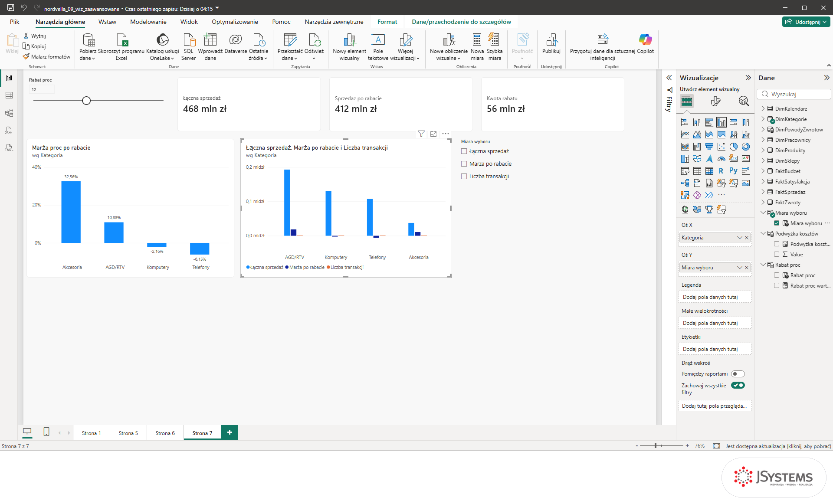Create a Nowa miara

(x=477, y=46)
